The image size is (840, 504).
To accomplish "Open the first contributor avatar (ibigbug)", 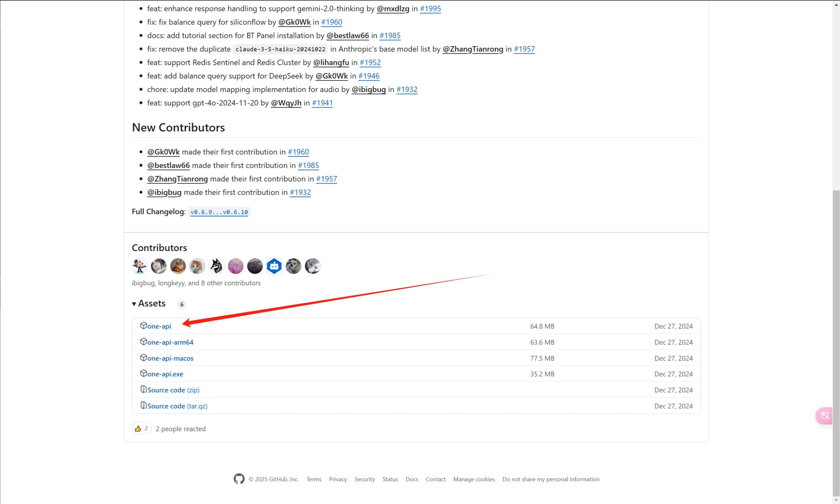I will click(x=139, y=266).
